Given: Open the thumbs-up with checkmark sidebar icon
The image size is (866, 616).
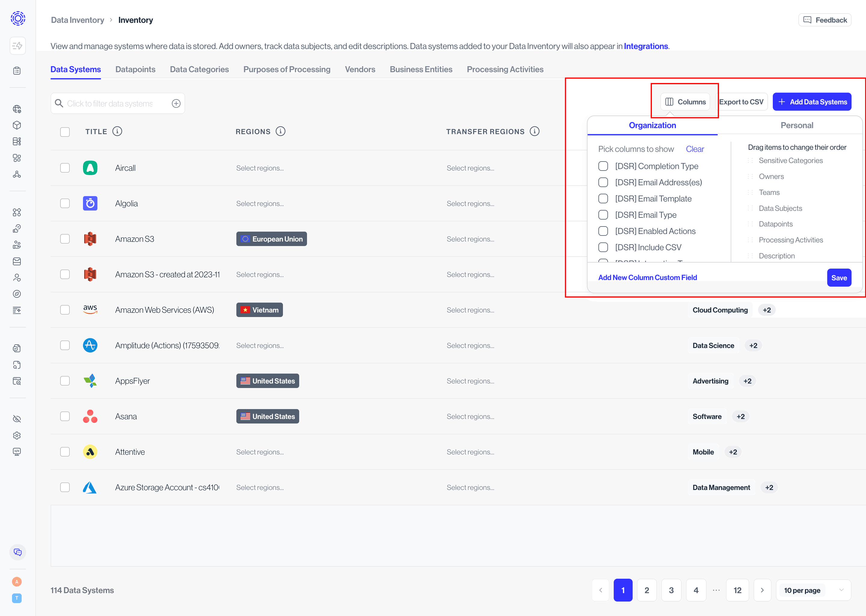Looking at the screenshot, I should pos(17,229).
